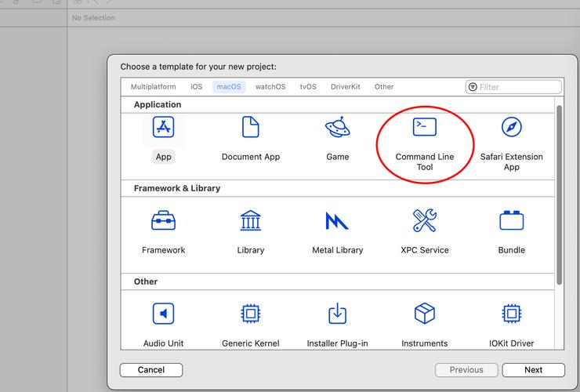Choose Safari Extension App template

511,128
